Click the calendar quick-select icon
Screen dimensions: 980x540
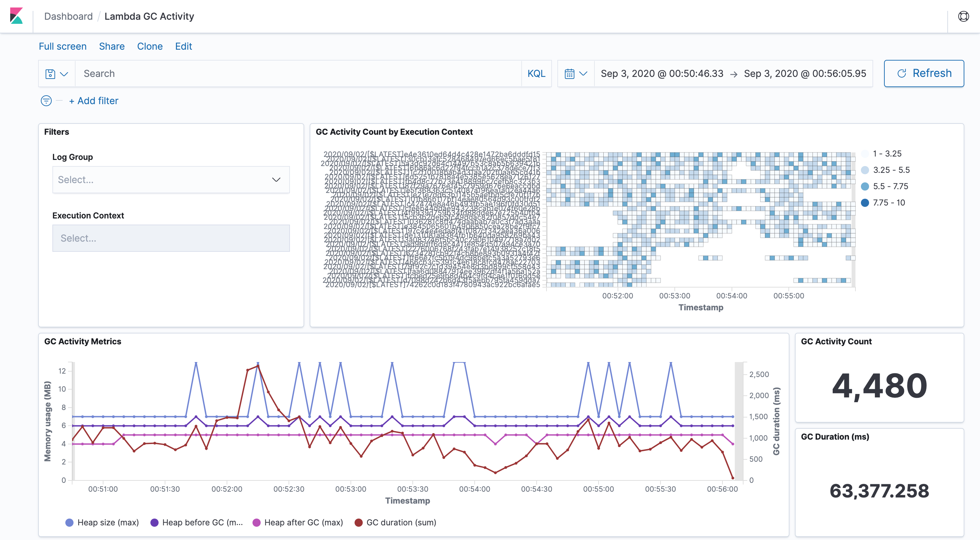(x=570, y=74)
